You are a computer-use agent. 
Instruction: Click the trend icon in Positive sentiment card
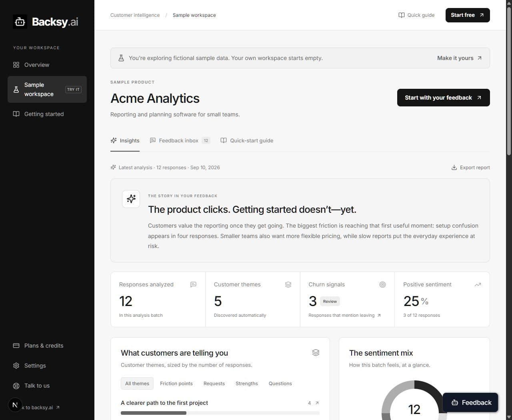(478, 284)
